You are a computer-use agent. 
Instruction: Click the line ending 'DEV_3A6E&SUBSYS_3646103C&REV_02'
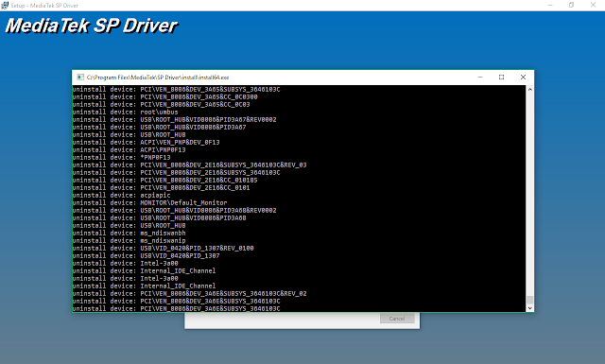[x=189, y=294]
